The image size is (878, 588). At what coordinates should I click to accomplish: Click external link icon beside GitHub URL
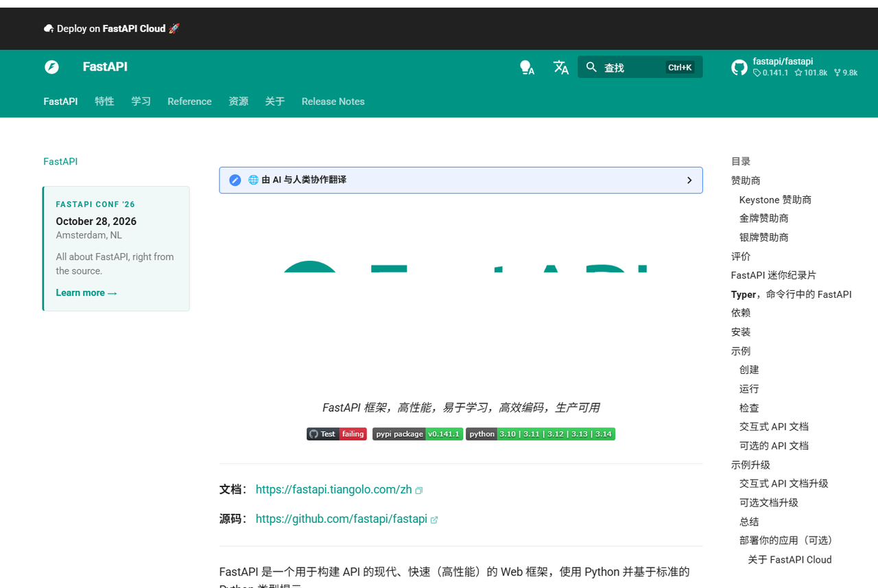434,520
